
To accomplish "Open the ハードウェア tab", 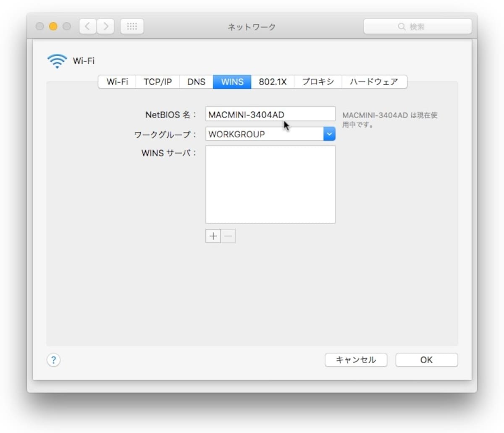I will click(x=374, y=81).
